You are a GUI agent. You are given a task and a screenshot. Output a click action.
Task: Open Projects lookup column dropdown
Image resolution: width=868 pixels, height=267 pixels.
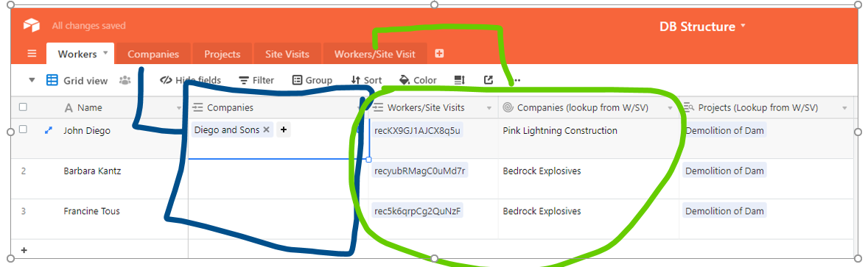pyautogui.click(x=844, y=108)
